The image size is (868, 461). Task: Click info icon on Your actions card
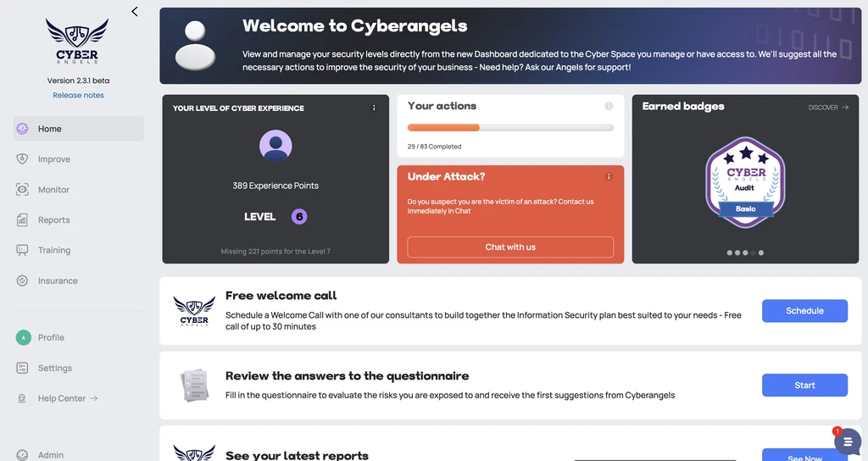pyautogui.click(x=609, y=107)
